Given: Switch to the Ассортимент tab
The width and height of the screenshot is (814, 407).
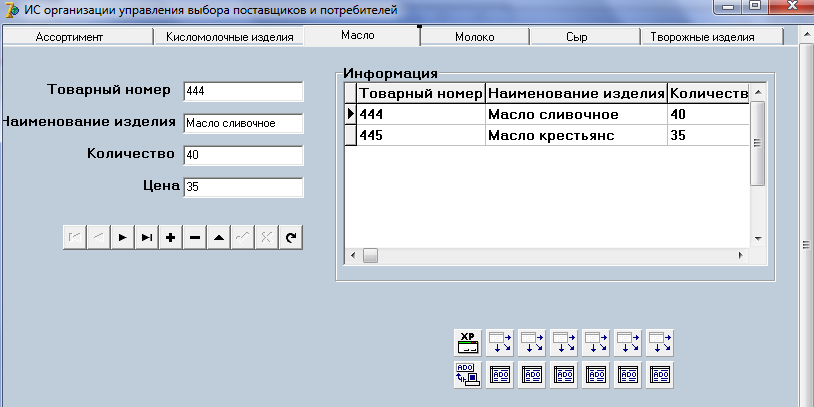Looking at the screenshot, I should click(77, 37).
